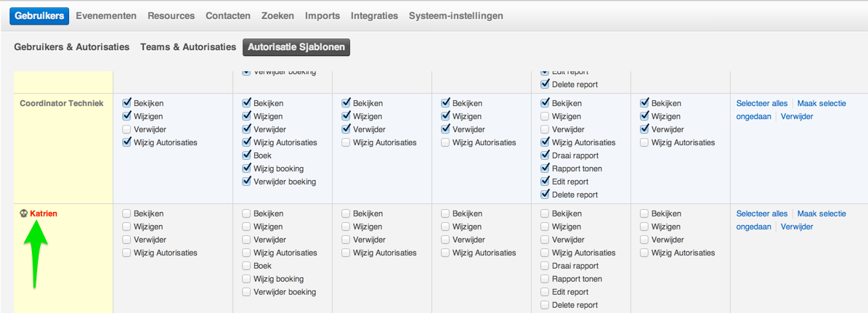Click the red Katrien template name
This screenshot has height=313, width=868.
(x=44, y=214)
